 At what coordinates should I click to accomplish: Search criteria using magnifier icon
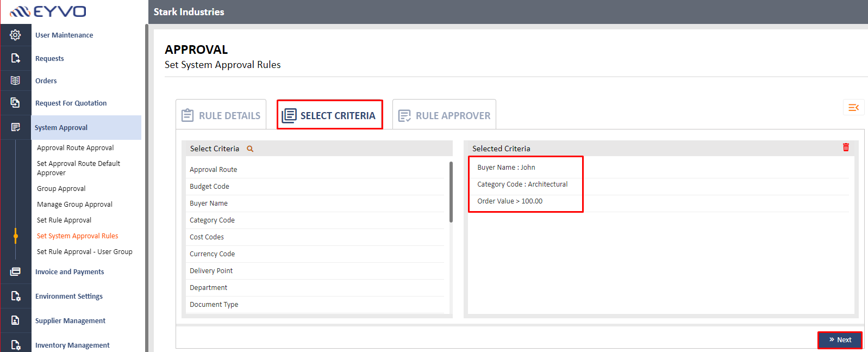pyautogui.click(x=250, y=149)
